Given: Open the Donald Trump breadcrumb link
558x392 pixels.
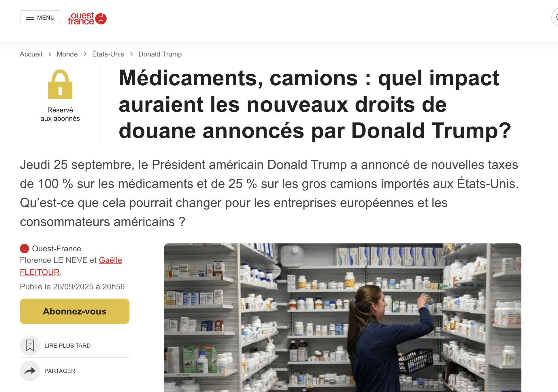Looking at the screenshot, I should click(160, 54).
